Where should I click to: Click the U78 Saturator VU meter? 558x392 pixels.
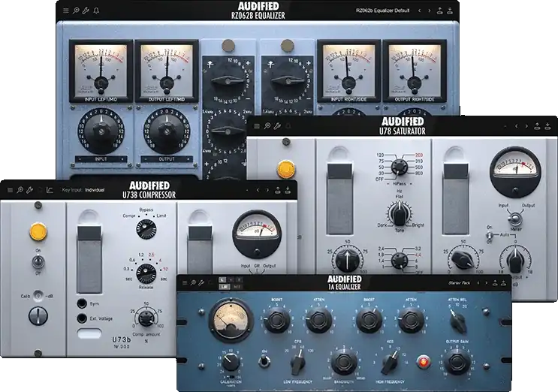coord(515,172)
